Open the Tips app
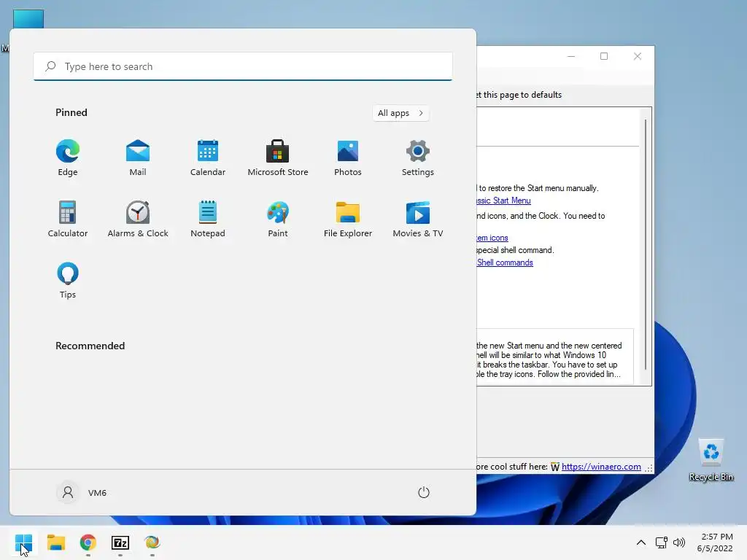Screen dimensions: 747x560 coord(68,280)
